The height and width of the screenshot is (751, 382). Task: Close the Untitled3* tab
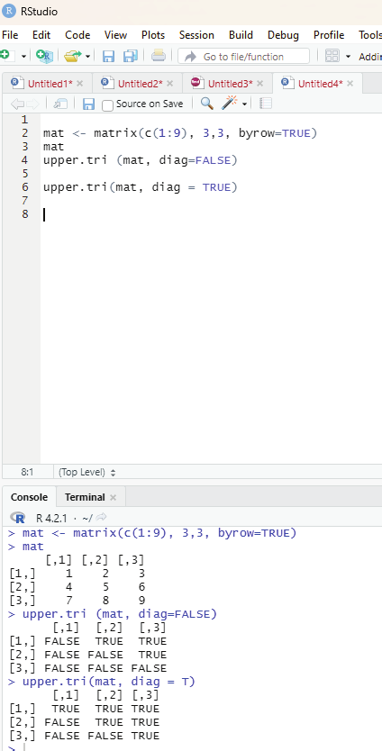click(x=260, y=83)
